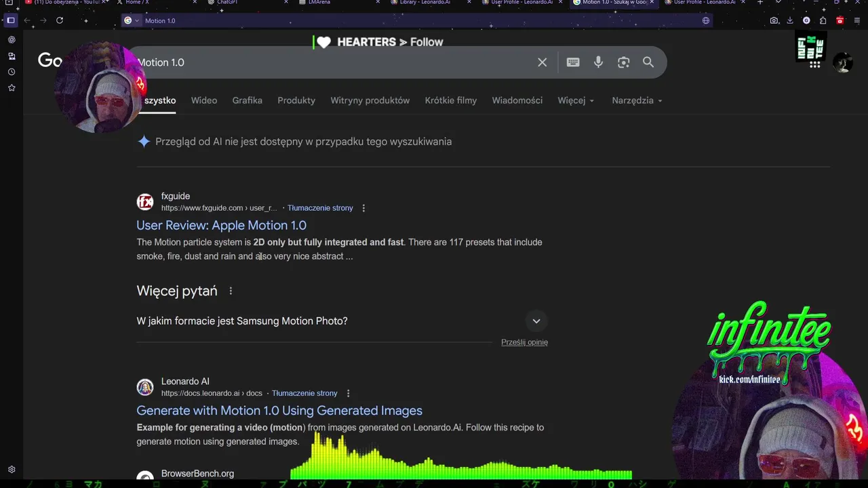Viewport: 868px width, 488px height.
Task: Translate the Leonardo AI docs page link
Action: pyautogui.click(x=304, y=393)
